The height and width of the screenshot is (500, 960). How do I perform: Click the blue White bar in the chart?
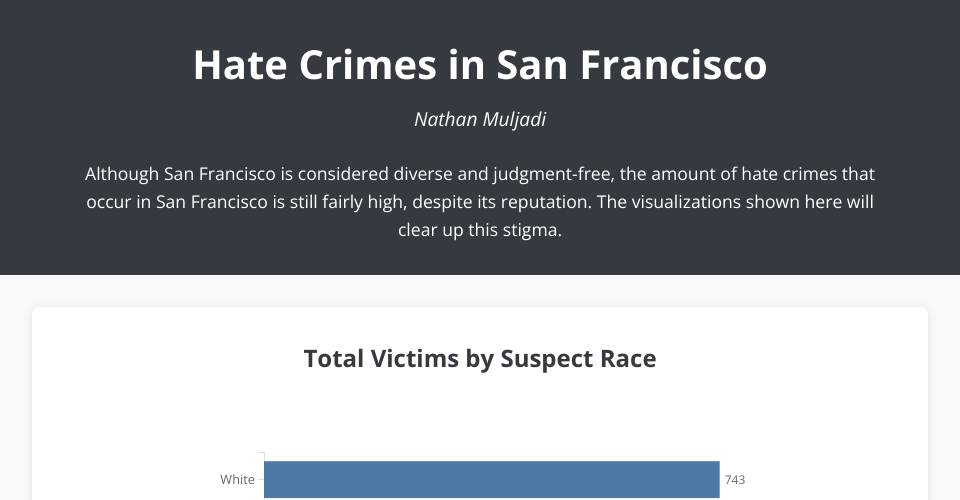coord(491,480)
